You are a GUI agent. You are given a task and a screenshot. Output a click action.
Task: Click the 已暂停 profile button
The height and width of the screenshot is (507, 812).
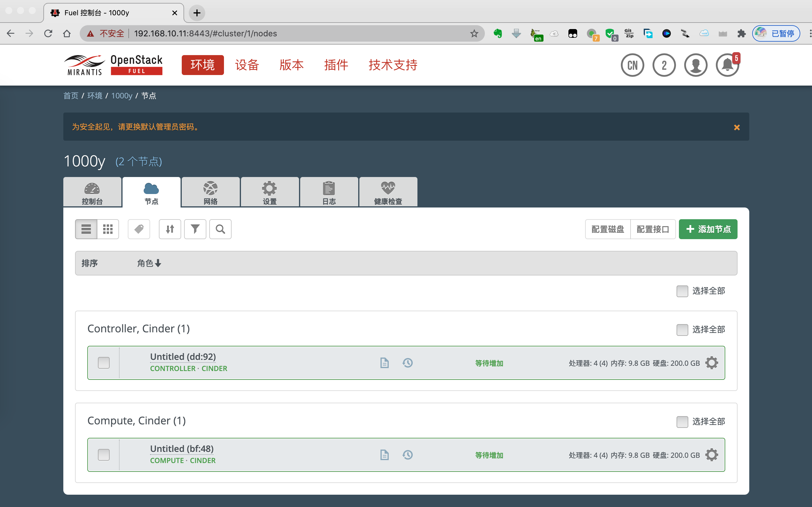pyautogui.click(x=776, y=33)
